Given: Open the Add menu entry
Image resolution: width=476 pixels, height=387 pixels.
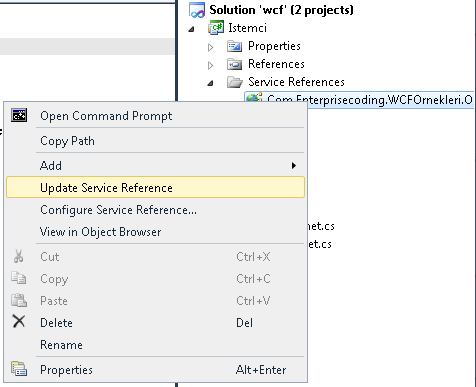Looking at the screenshot, I should click(155, 166).
